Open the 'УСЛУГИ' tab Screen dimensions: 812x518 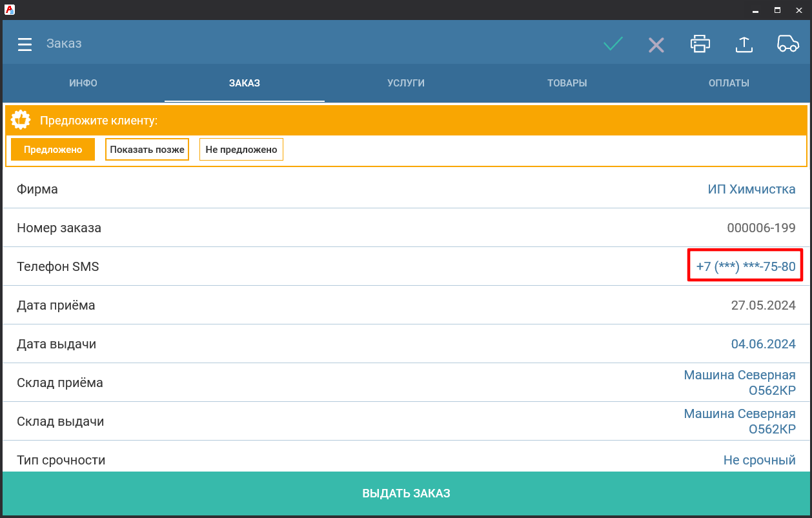(x=406, y=83)
